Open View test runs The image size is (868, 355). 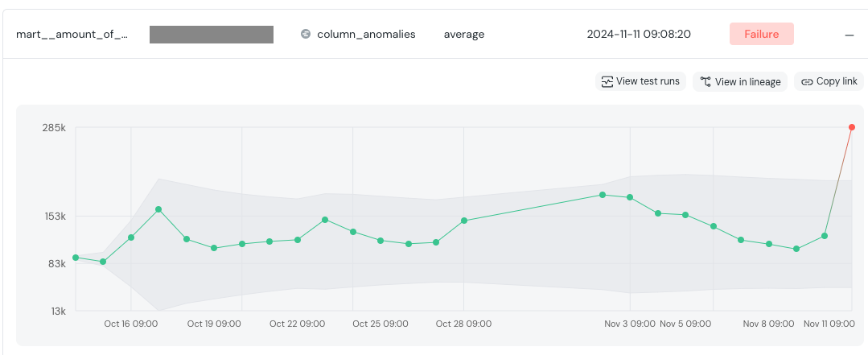point(640,81)
